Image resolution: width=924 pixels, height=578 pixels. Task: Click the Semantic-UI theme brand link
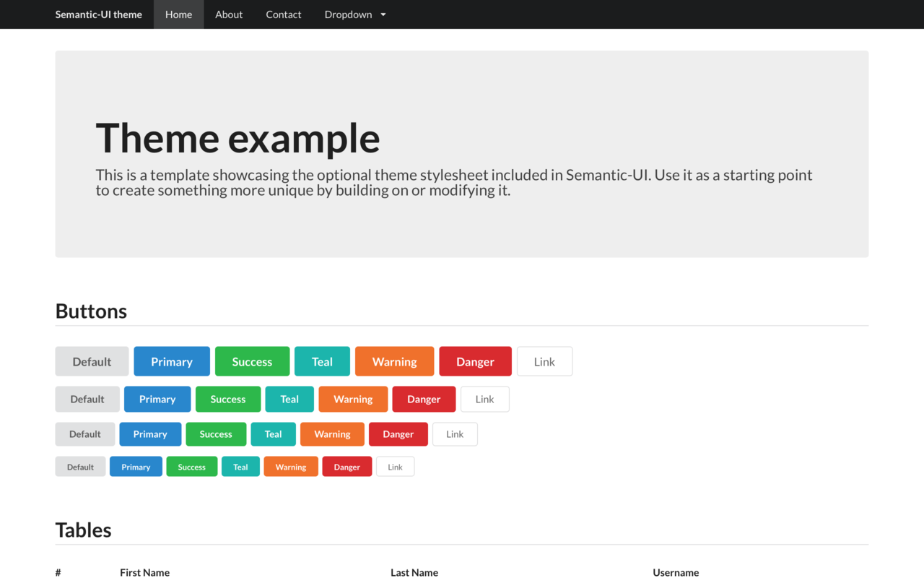tap(99, 14)
